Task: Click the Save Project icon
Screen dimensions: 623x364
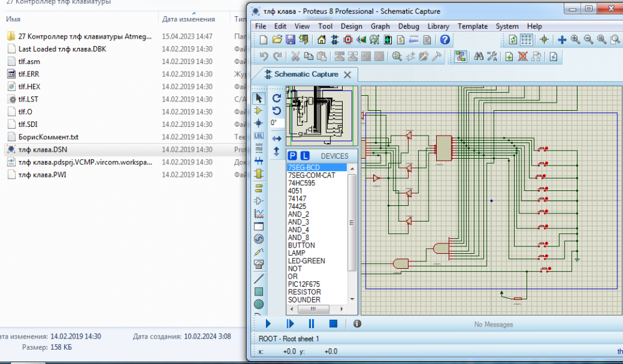Action: pyautogui.click(x=290, y=40)
